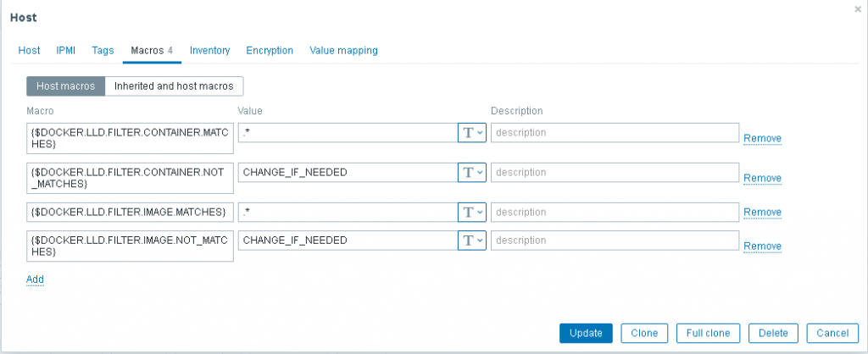Screen dimensions: 868x354
Task: Click the value field of CONTAINER.MATCHES macro
Action: click(x=348, y=133)
